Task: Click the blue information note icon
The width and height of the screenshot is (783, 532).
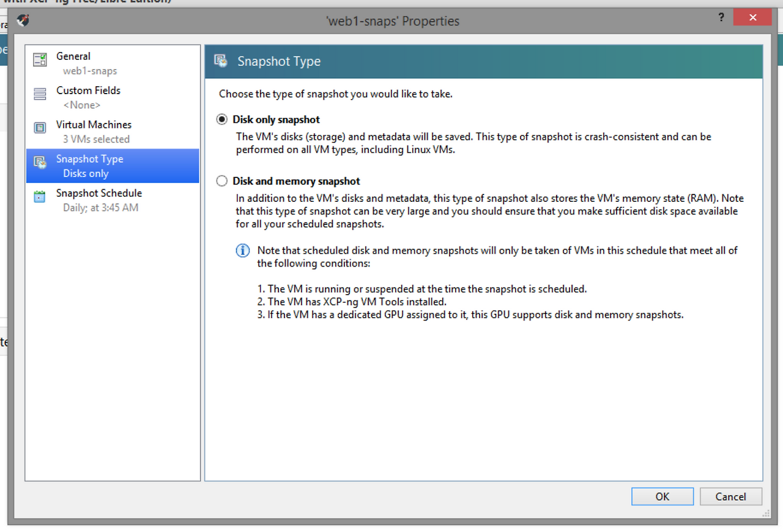Action: click(x=243, y=251)
